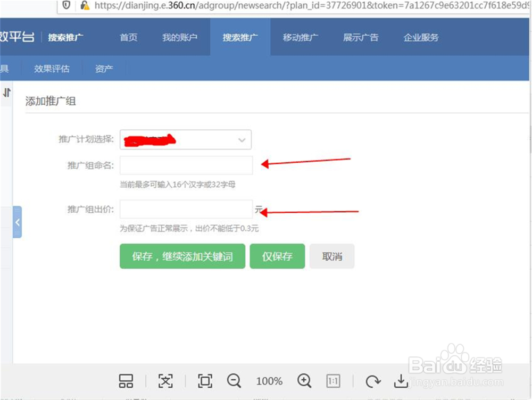The width and height of the screenshot is (532, 400).
Task: Switch to the 移动推广 tab
Action: pos(301,37)
